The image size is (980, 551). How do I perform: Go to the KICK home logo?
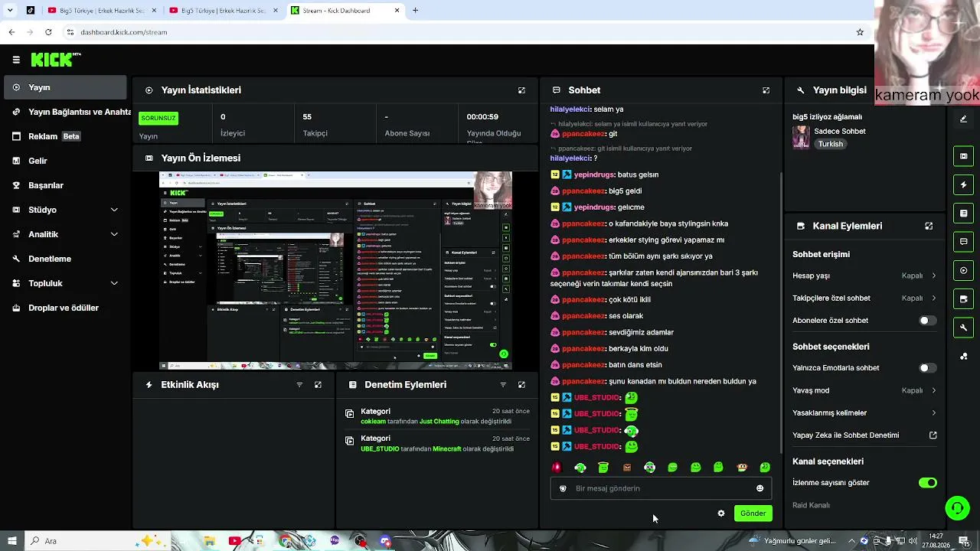tap(56, 59)
